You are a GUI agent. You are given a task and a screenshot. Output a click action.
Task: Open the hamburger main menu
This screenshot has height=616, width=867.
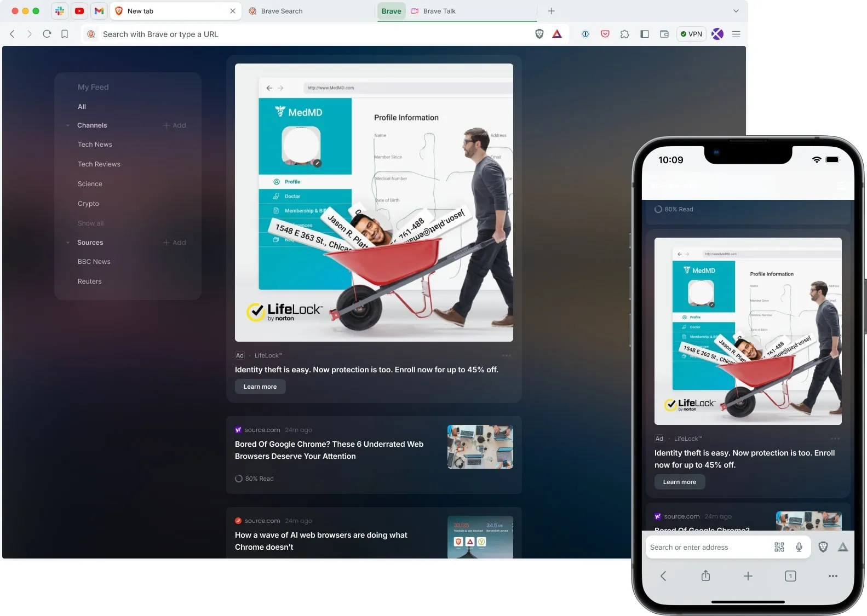pyautogui.click(x=736, y=34)
